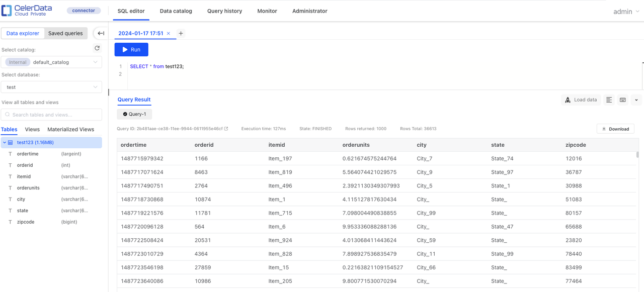Screen dimensions: 644x292
Task: Refresh the catalog list
Action: tap(97, 48)
